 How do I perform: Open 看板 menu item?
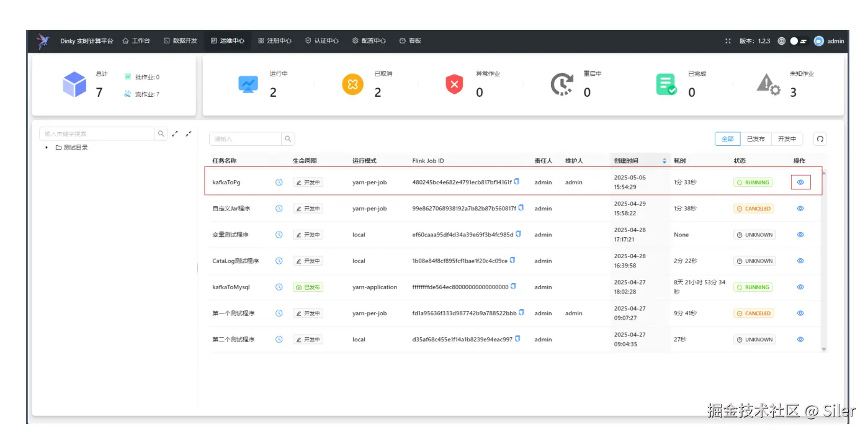[410, 41]
